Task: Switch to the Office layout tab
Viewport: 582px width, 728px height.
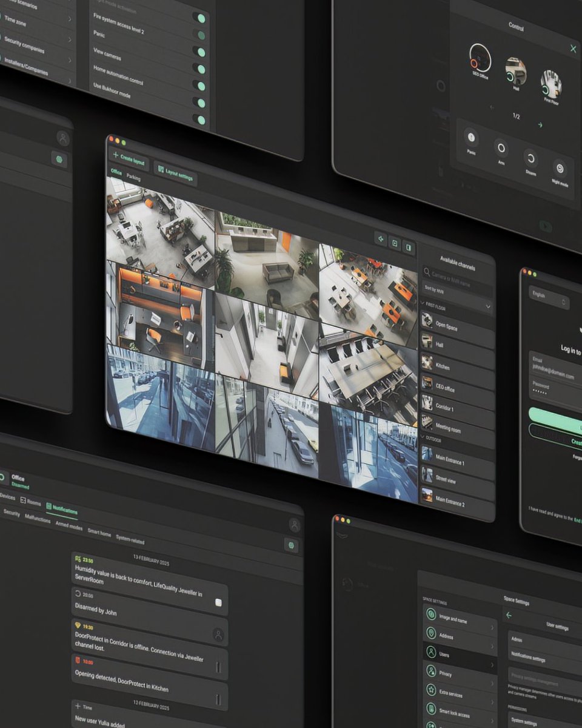Action: [x=116, y=173]
